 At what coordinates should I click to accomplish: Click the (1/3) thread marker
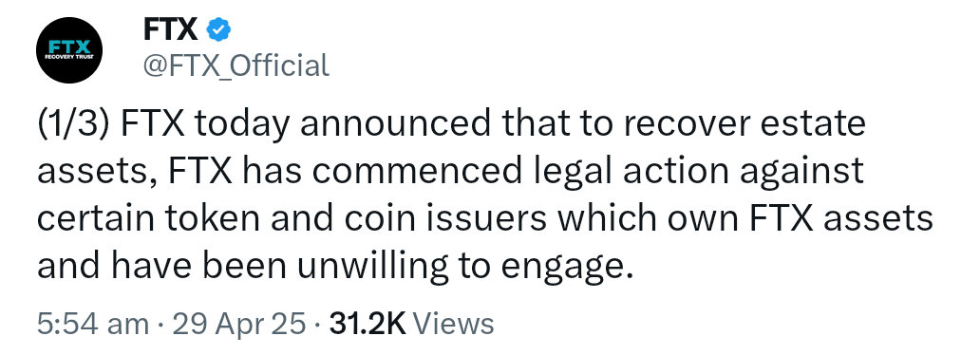(x=74, y=123)
